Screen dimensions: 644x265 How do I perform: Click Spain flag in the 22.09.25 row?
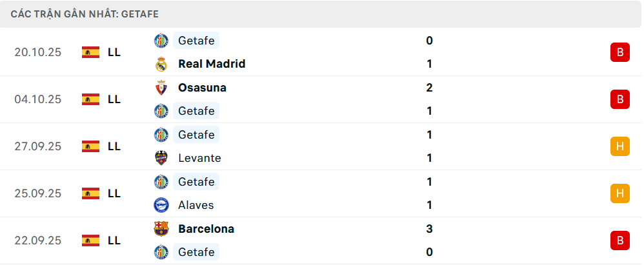pyautogui.click(x=90, y=240)
